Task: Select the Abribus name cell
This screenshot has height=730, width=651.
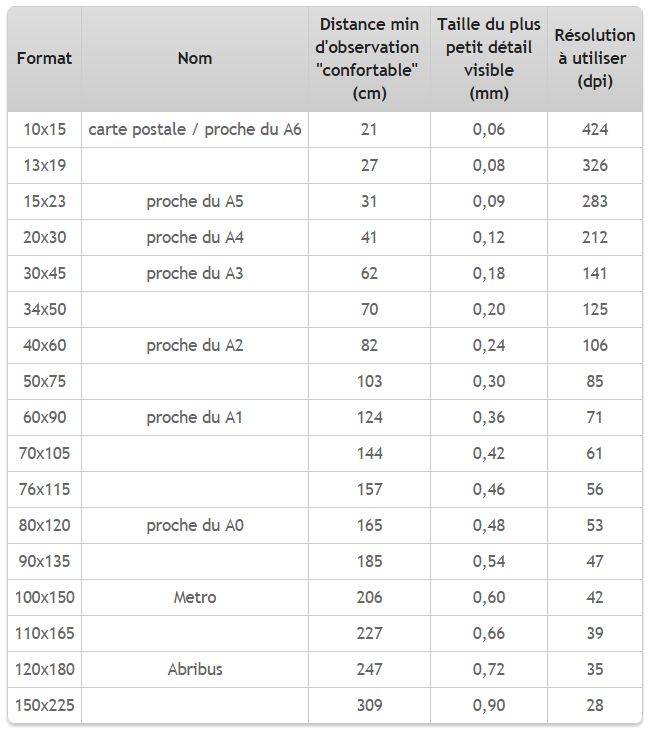Action: coord(195,669)
